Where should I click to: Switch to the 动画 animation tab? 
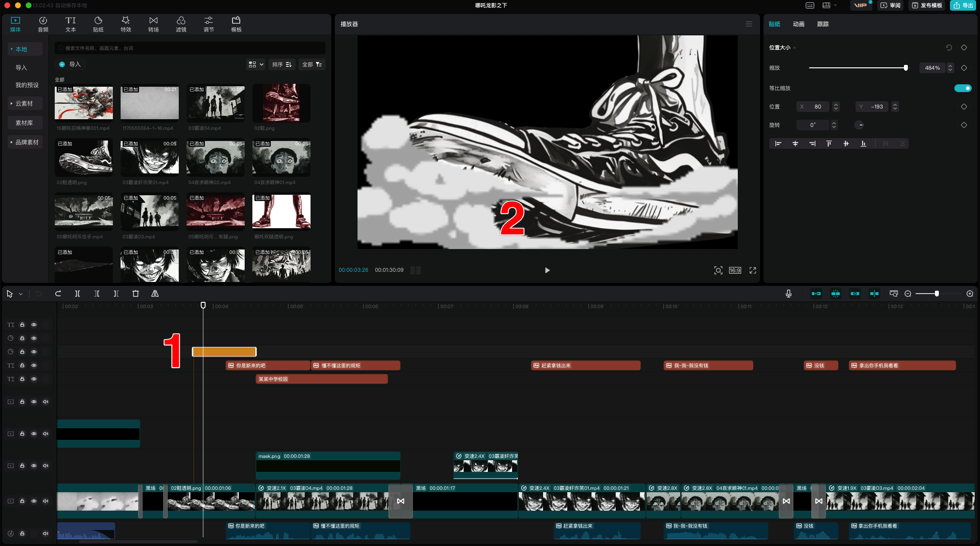pyautogui.click(x=799, y=24)
